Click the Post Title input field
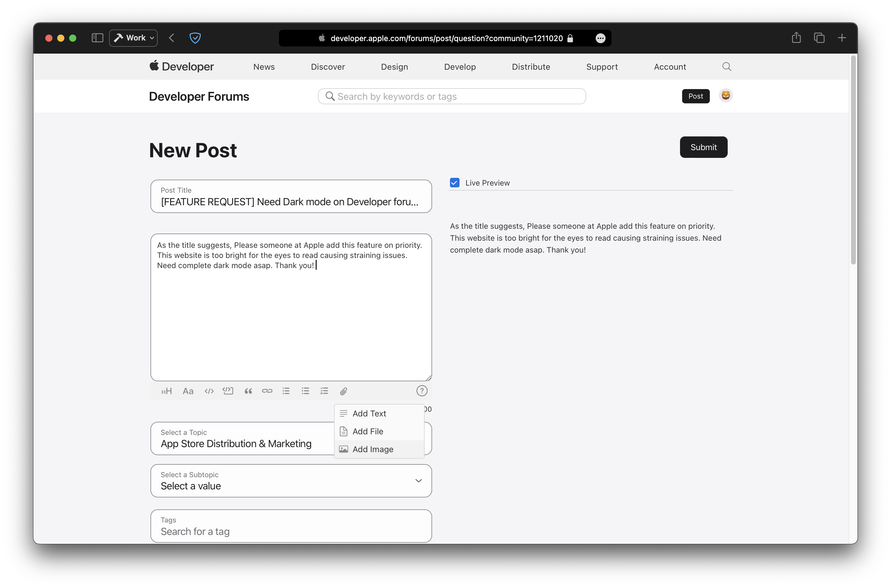 pos(291,196)
